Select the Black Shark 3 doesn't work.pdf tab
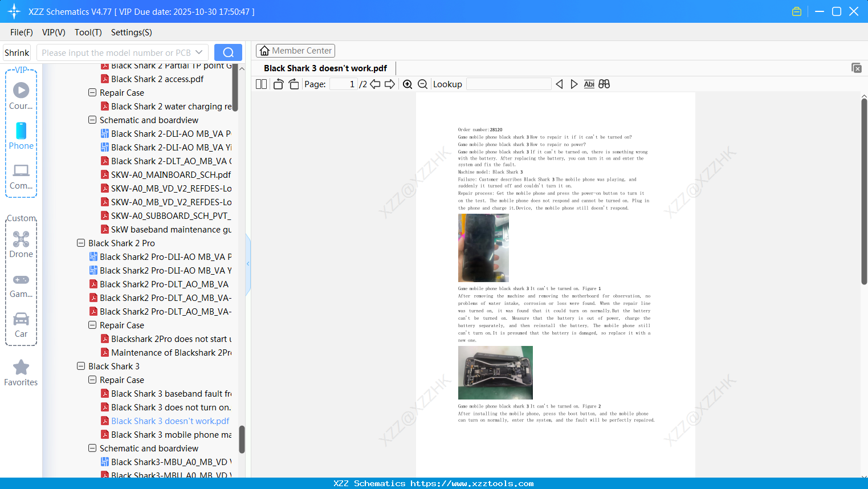The width and height of the screenshot is (868, 489). [325, 68]
